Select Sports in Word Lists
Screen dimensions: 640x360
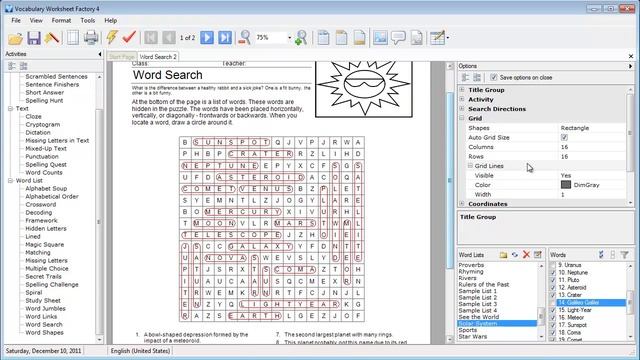click(467, 330)
